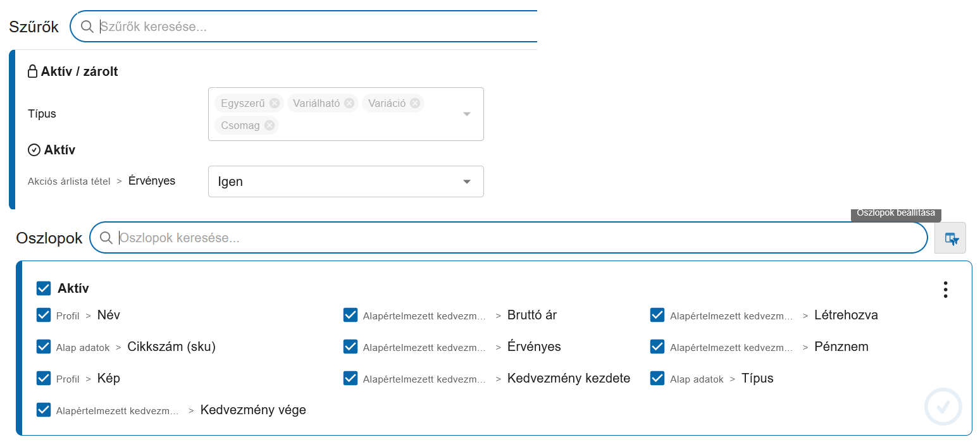
Task: Uncheck the Kedvezmény vége column checkbox
Action: tap(44, 410)
